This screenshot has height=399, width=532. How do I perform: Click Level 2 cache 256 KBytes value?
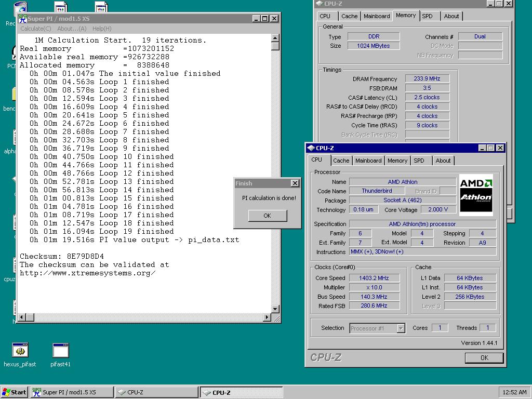(470, 297)
